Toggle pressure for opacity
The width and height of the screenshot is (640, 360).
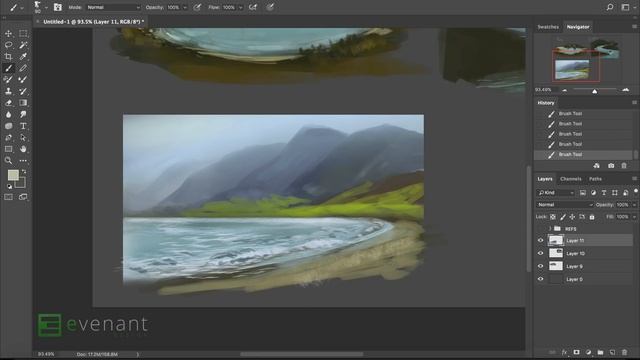(197, 7)
